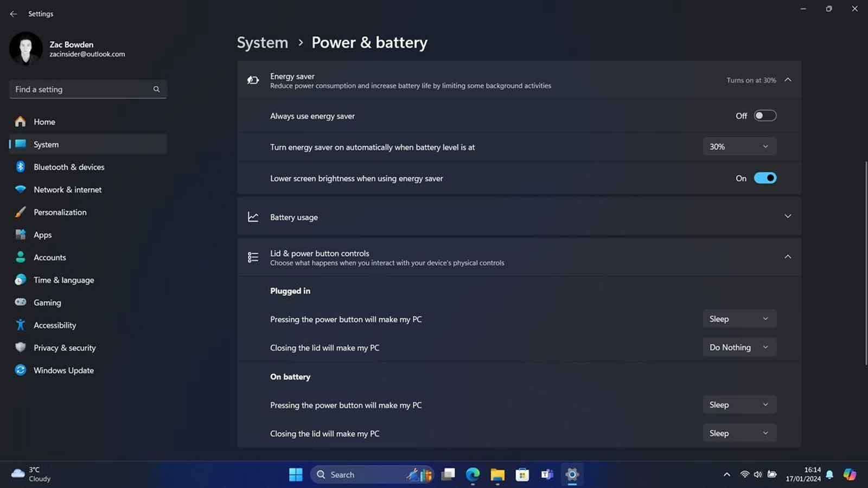Disable Lower screen brightness when using energy saver

pos(765,178)
